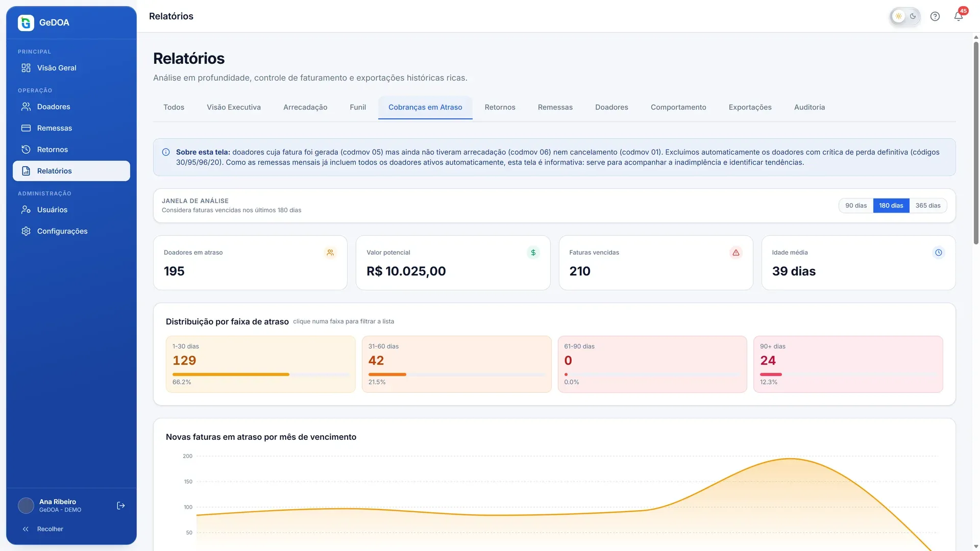980x551 pixels.
Task: Click the Idade média clock icon
Action: coord(938,253)
